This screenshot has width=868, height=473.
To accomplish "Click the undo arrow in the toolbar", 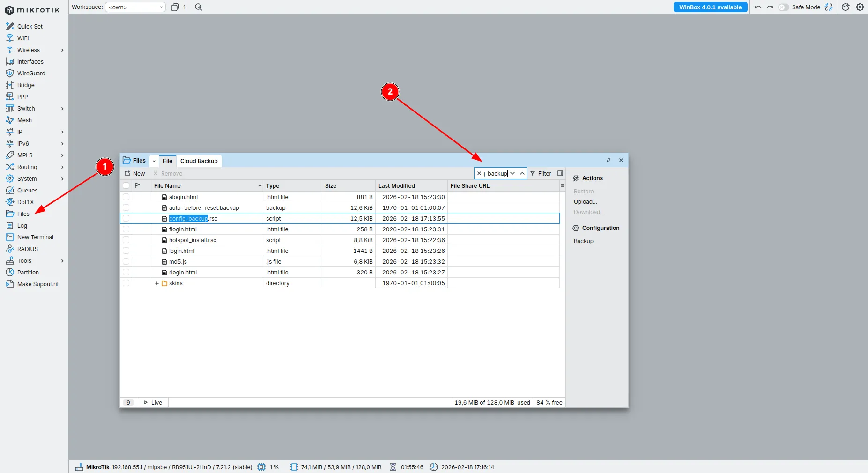I will coord(758,7).
